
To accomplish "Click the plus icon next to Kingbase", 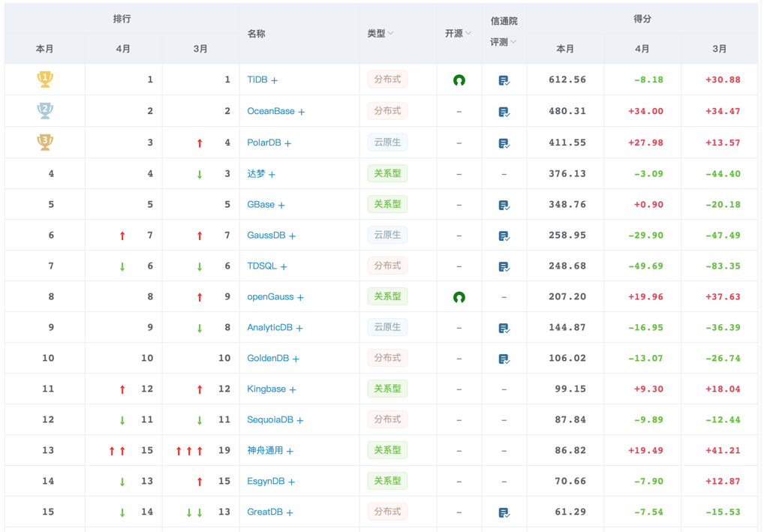I will (x=293, y=389).
